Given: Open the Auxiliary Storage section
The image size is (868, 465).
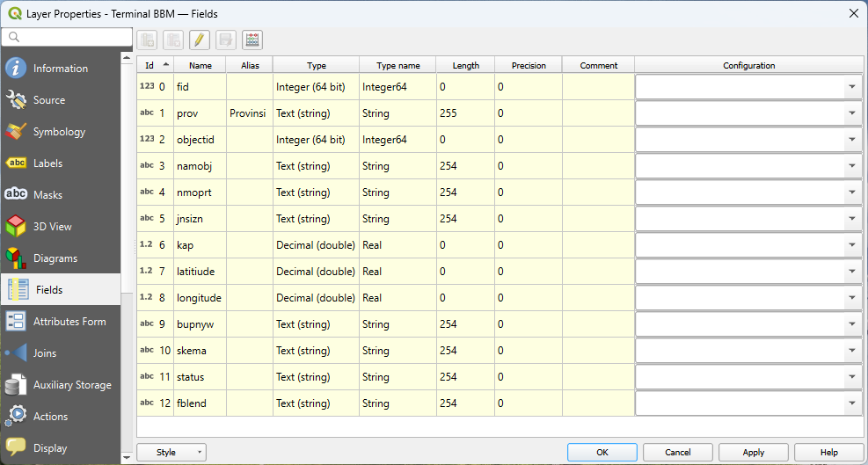Looking at the screenshot, I should point(71,385).
